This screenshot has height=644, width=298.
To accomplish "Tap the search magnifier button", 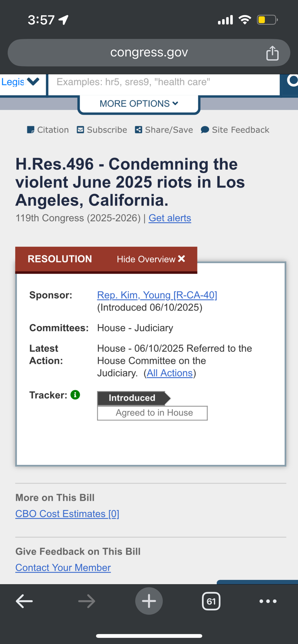I will click(291, 81).
